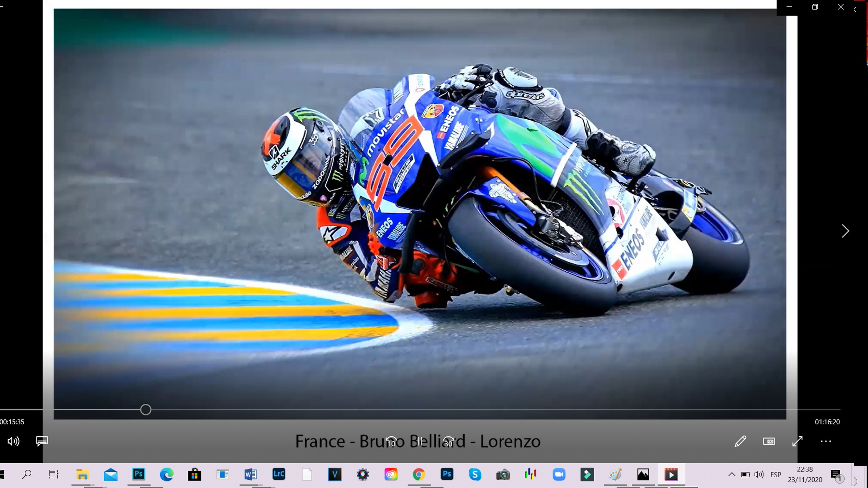Open Filmora from taskbar

(x=587, y=475)
